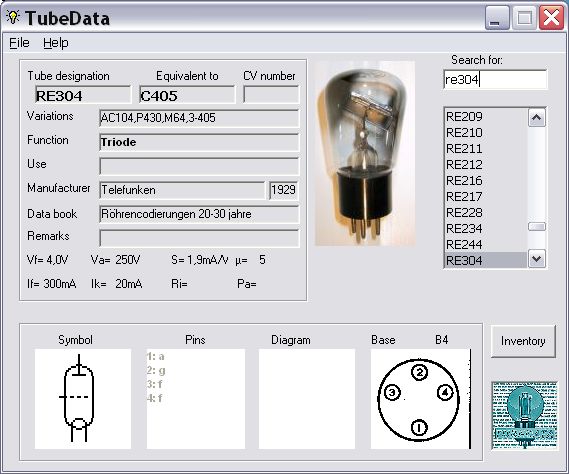Click the empty Diagram panel
This screenshot has width=569, height=474.
[x=307, y=399]
